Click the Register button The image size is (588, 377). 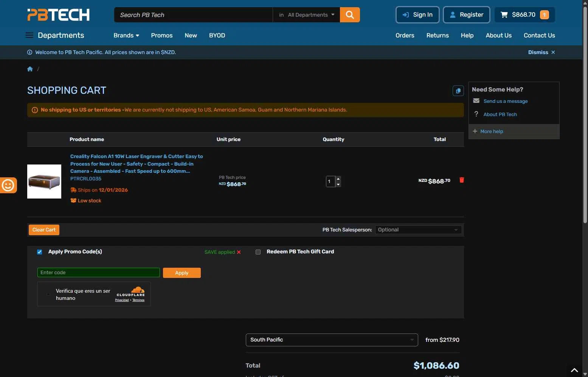tap(467, 15)
